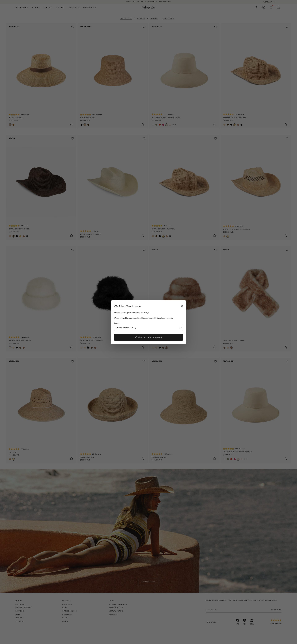This screenshot has width=297, height=644.
Task: Quick add The Vista hat
Action: coord(72,459)
